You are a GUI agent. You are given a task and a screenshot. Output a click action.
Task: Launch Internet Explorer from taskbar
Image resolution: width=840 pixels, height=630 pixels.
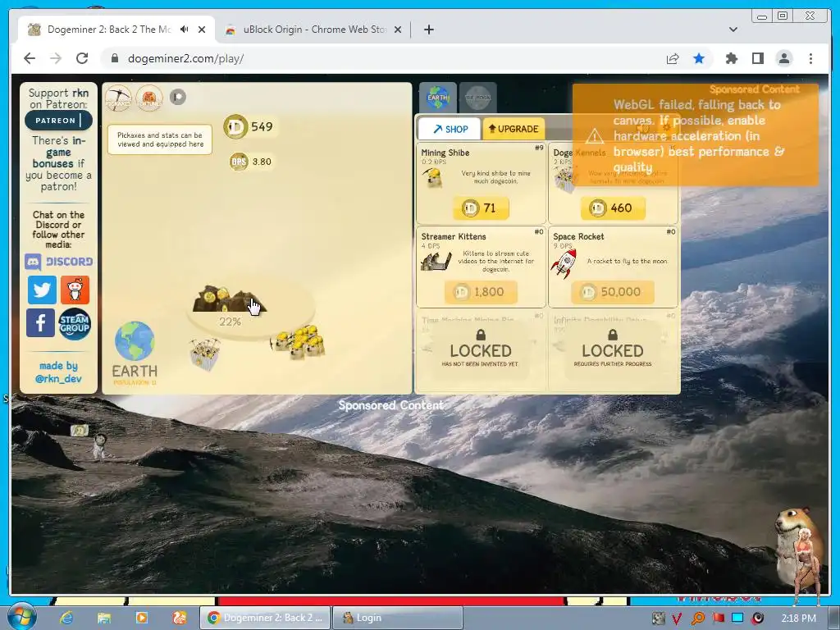tap(66, 618)
